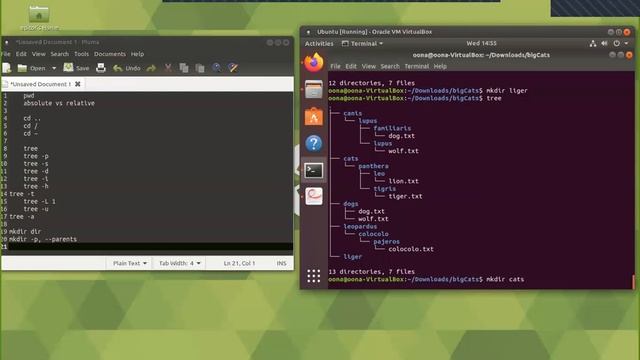Screen dimensions: 640x360
Task: Open Pluma's Documents menu
Action: 110,54
